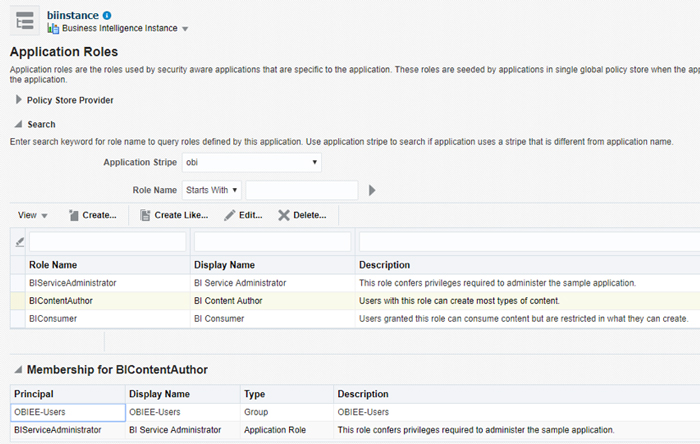700x444 pixels.
Task: Open the Application Stripe obi dropdown
Action: (x=252, y=162)
